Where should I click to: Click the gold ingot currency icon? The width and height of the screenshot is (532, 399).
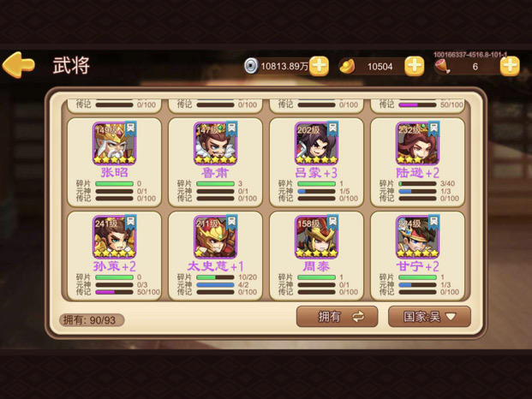point(347,66)
